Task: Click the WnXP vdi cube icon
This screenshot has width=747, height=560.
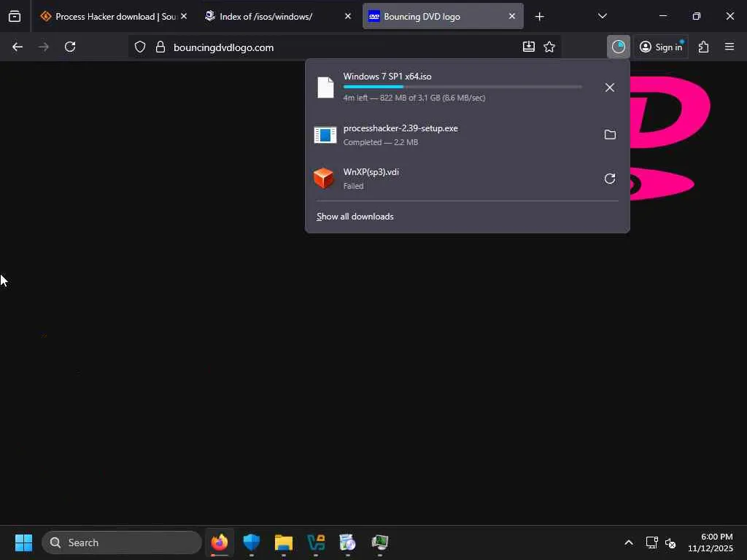Action: (x=324, y=179)
